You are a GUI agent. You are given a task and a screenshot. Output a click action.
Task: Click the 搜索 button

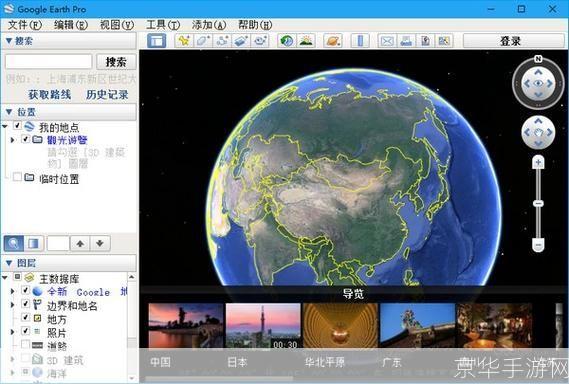pos(116,62)
